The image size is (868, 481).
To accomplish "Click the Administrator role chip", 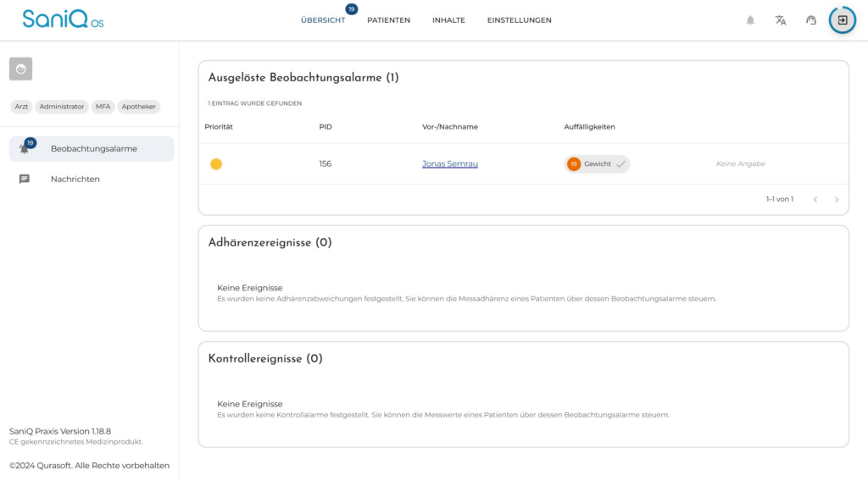I will point(62,107).
